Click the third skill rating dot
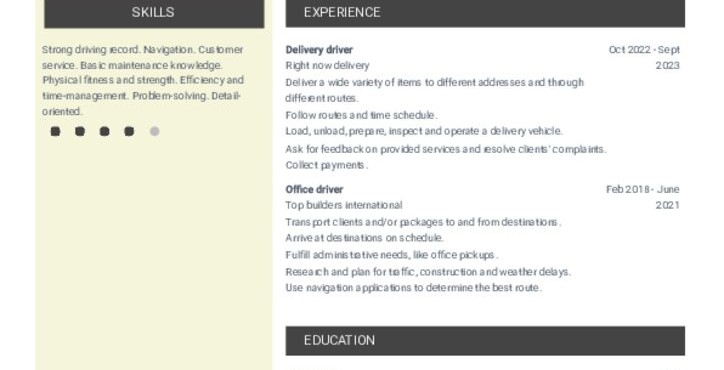Viewport: 724px width, 370px height. click(x=105, y=132)
